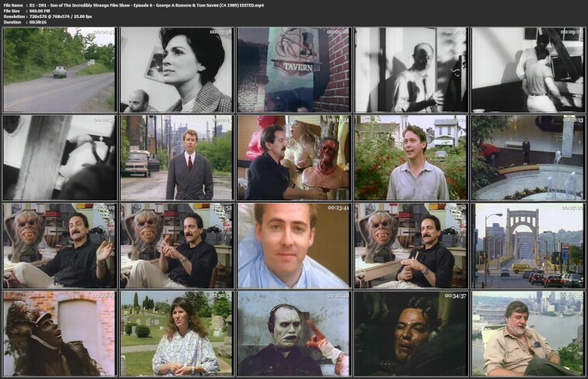Open thumbnail of man in garden before houses

tap(411, 158)
